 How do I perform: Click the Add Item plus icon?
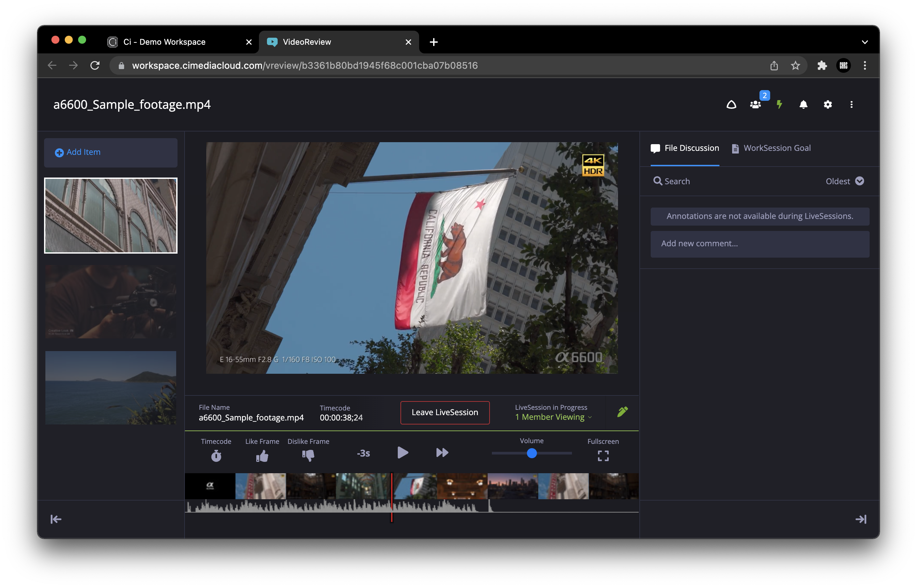59,153
